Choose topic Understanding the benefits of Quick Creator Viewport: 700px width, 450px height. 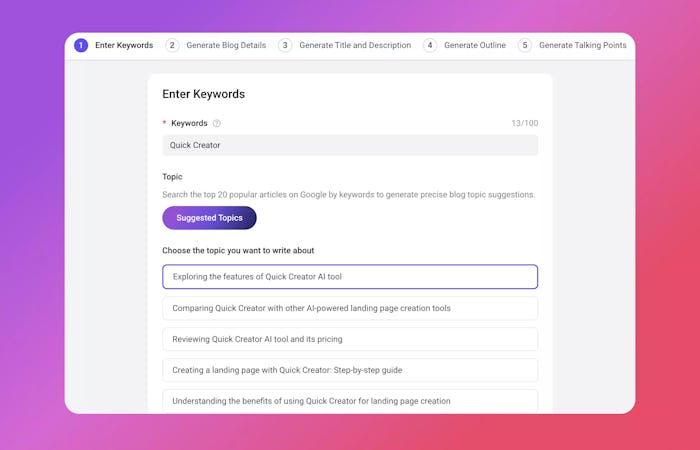click(350, 401)
